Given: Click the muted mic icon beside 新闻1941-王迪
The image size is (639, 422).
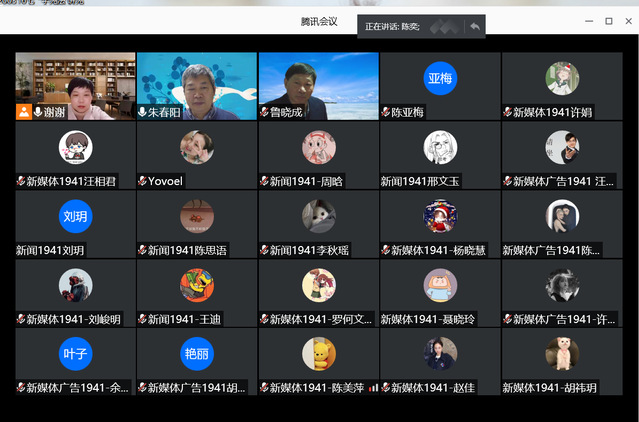Looking at the screenshot, I should (x=142, y=319).
